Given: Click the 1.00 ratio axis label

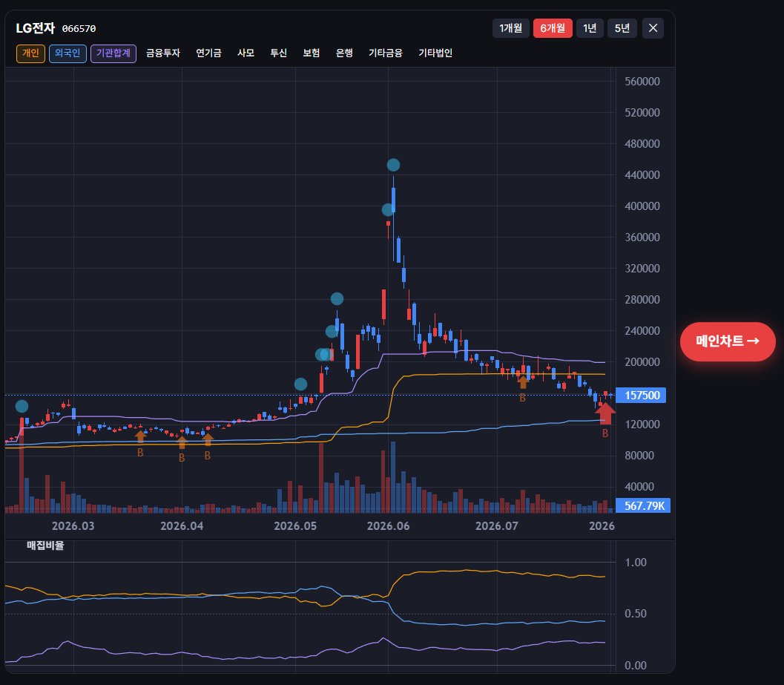Looking at the screenshot, I should pos(636,563).
